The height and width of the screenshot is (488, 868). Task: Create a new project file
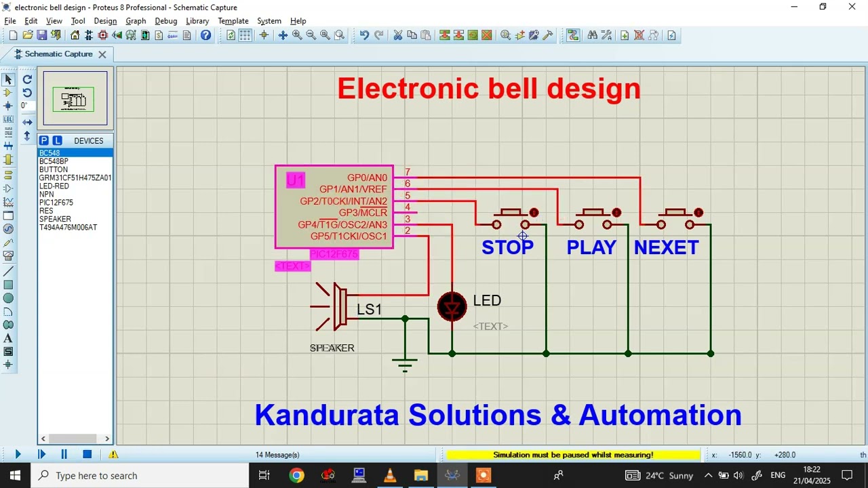pyautogui.click(x=13, y=35)
